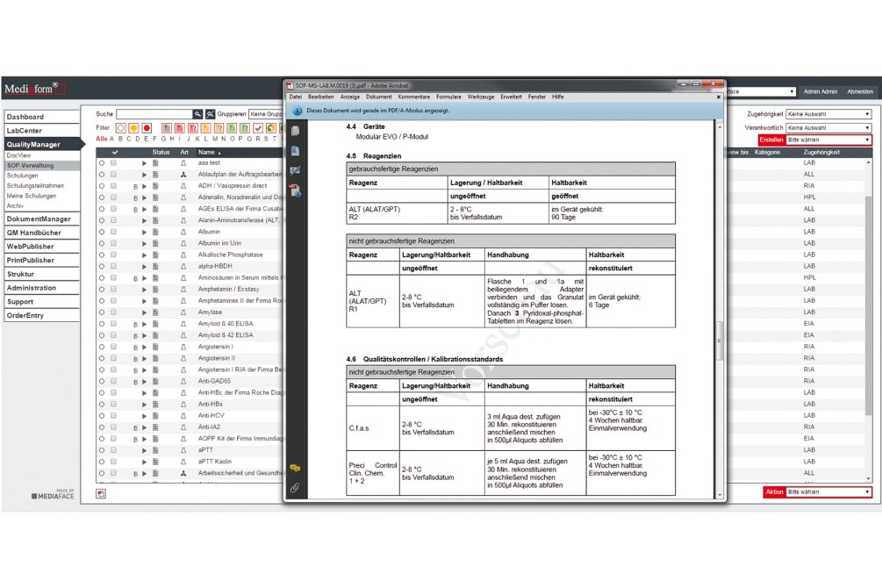Open Acrobat attachments paperclip icon
Screen dimensions: 882x588
(x=295, y=488)
